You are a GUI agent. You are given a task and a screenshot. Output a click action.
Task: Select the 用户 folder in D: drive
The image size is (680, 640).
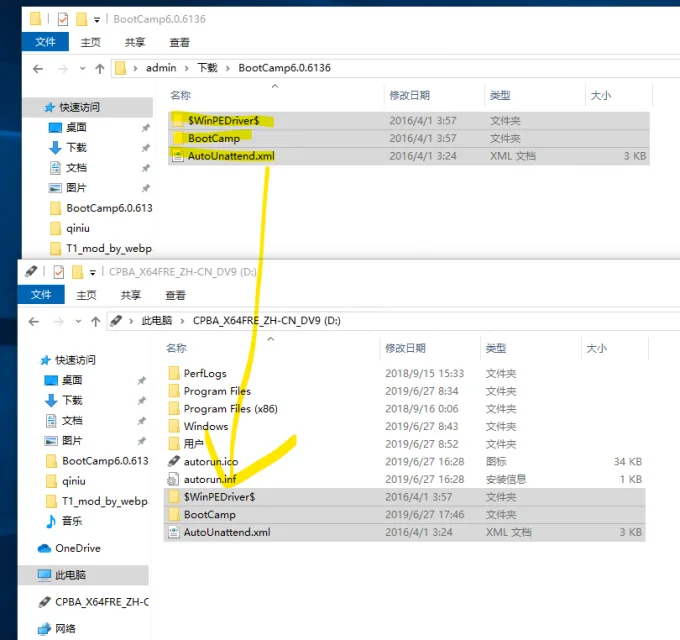(x=404, y=444)
